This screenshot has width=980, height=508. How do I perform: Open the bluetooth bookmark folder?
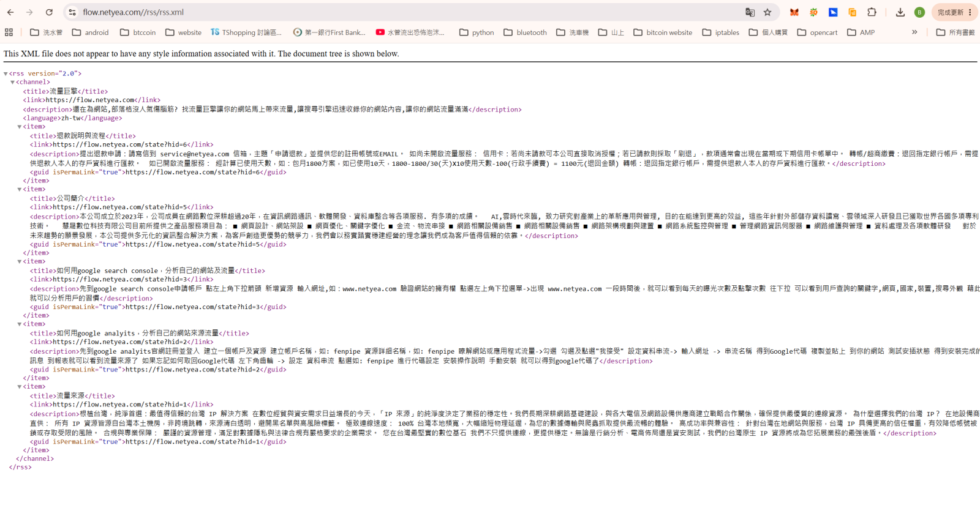tap(525, 32)
